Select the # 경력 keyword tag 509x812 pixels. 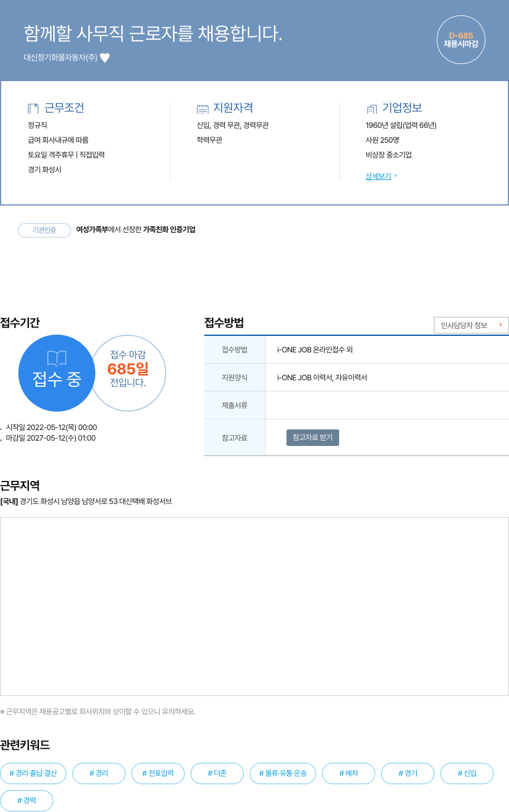(x=27, y=801)
